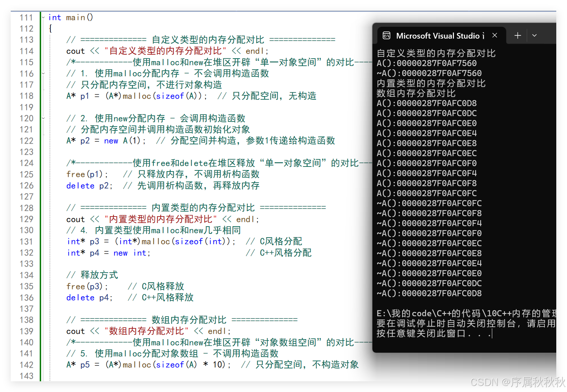Viewport: 567px width, 392px height.
Task: Collapse the main() function fold arrow
Action: click(43, 17)
